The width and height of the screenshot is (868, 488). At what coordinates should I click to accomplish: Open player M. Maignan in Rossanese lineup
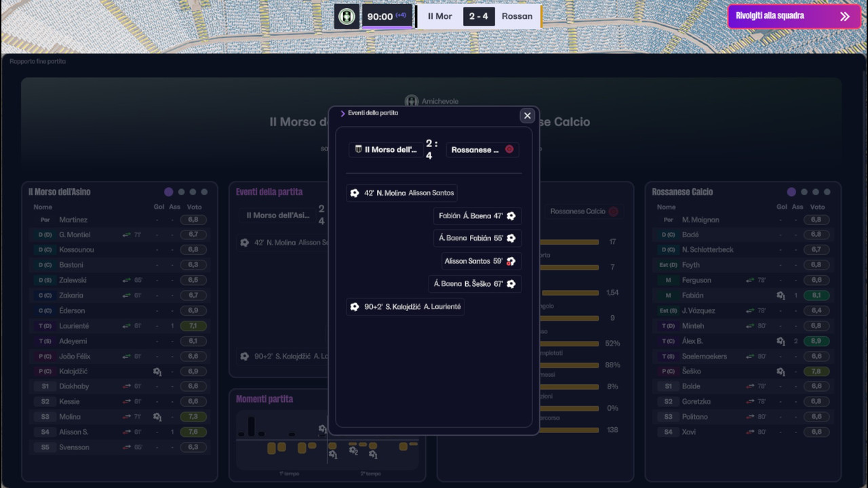701,220
